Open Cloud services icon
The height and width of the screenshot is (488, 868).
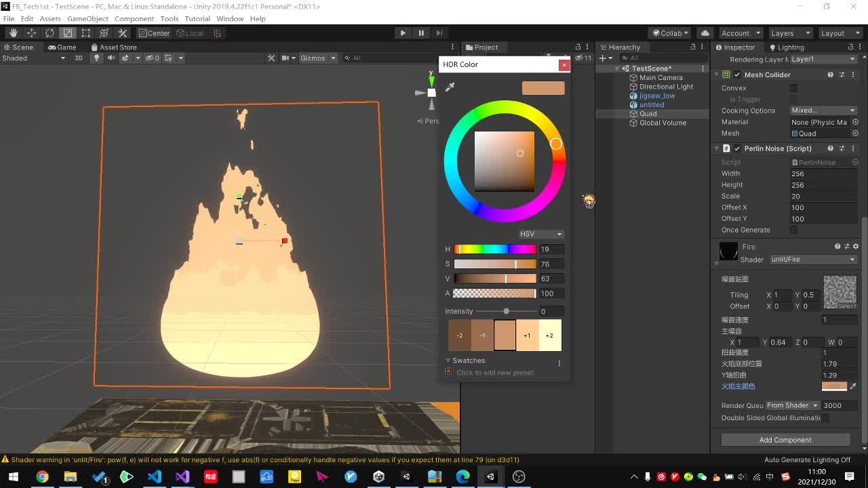705,33
